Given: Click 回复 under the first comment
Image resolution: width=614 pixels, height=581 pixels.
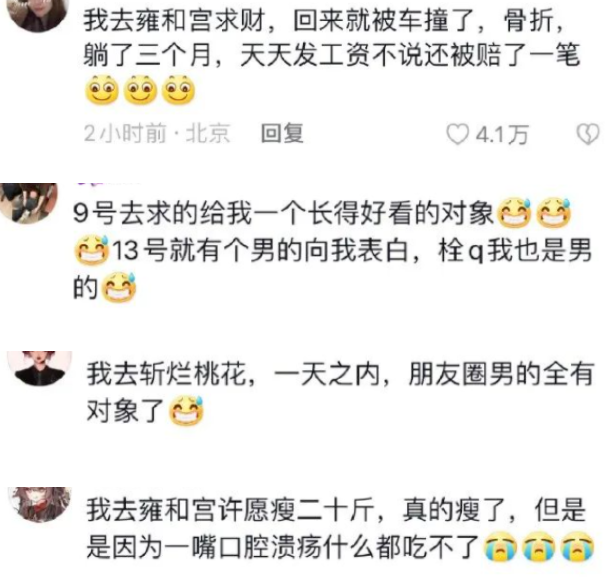Looking at the screenshot, I should (x=282, y=134).
